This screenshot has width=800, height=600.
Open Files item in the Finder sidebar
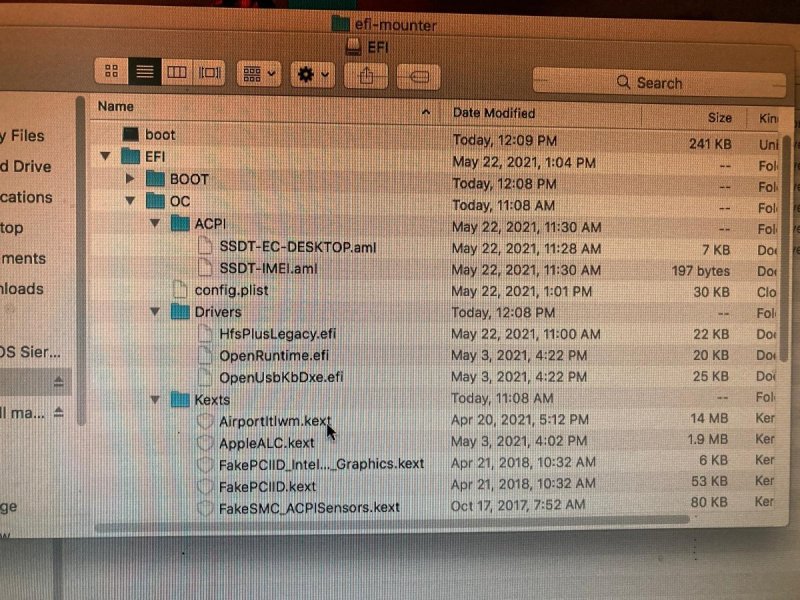(22, 136)
